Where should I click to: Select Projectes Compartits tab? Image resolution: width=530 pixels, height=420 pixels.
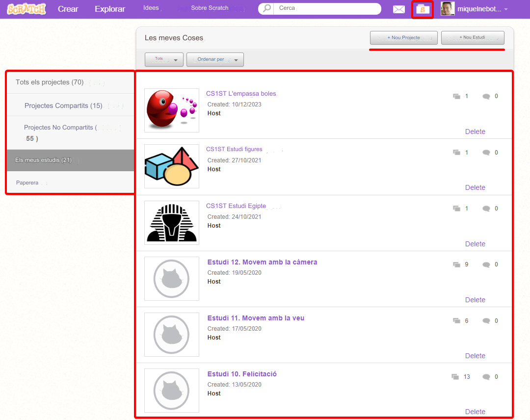[63, 106]
